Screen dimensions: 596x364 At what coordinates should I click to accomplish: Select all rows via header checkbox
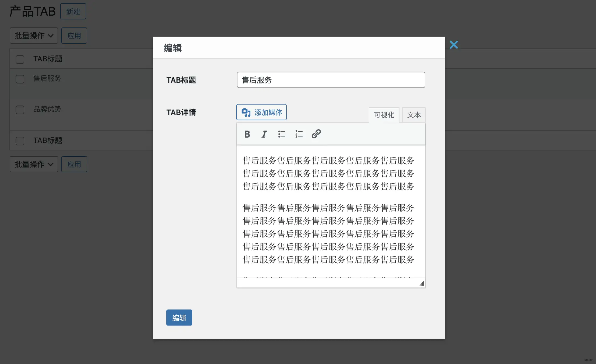coord(20,59)
